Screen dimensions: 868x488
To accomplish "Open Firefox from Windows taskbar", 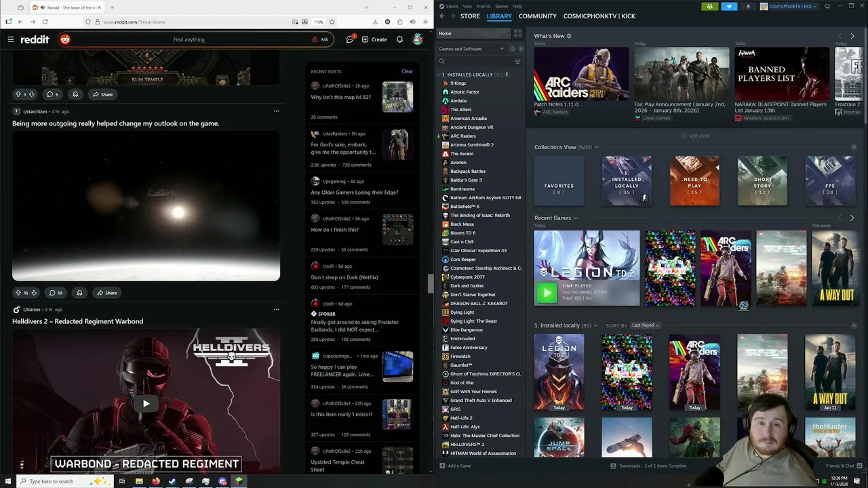I will pyautogui.click(x=155, y=481).
